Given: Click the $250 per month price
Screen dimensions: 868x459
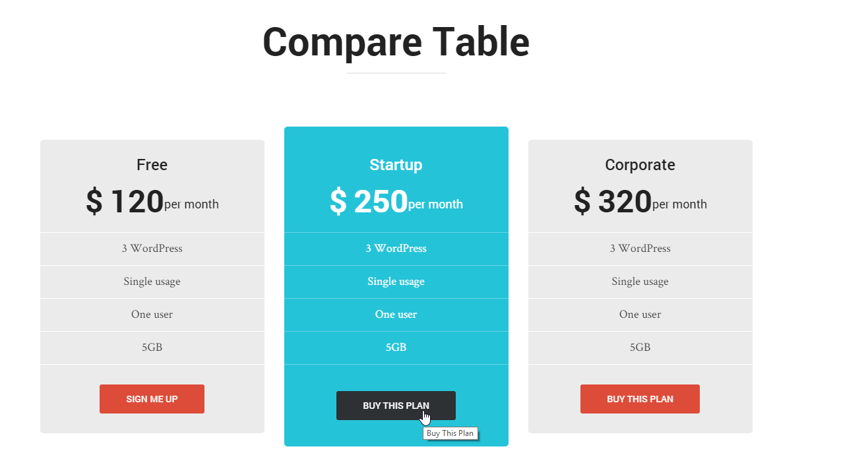Looking at the screenshot, I should (x=396, y=202).
